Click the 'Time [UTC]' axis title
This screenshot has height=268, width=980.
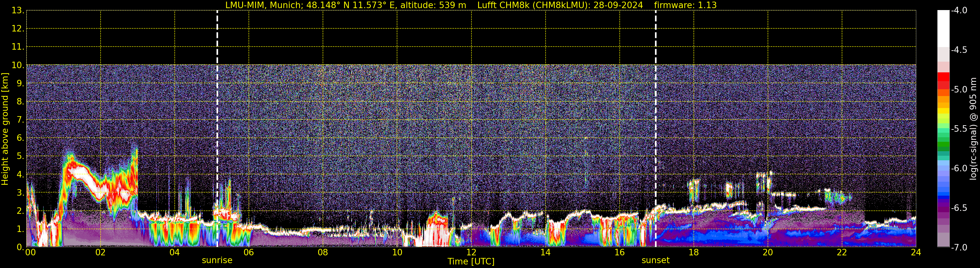coord(471,262)
